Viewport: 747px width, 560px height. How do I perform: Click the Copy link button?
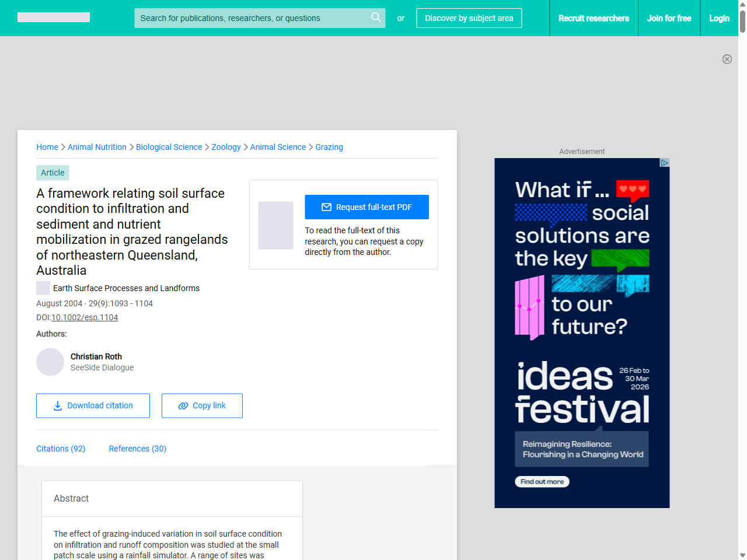coord(202,405)
